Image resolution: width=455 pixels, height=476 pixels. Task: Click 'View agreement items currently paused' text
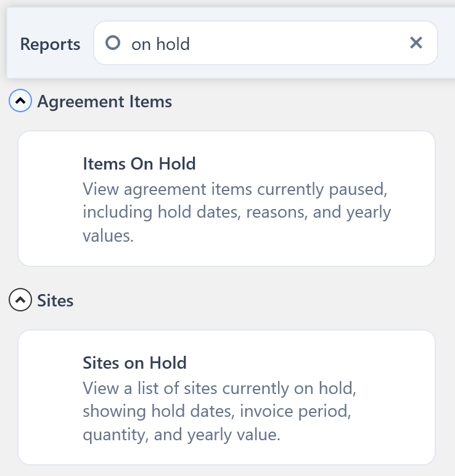point(234,188)
